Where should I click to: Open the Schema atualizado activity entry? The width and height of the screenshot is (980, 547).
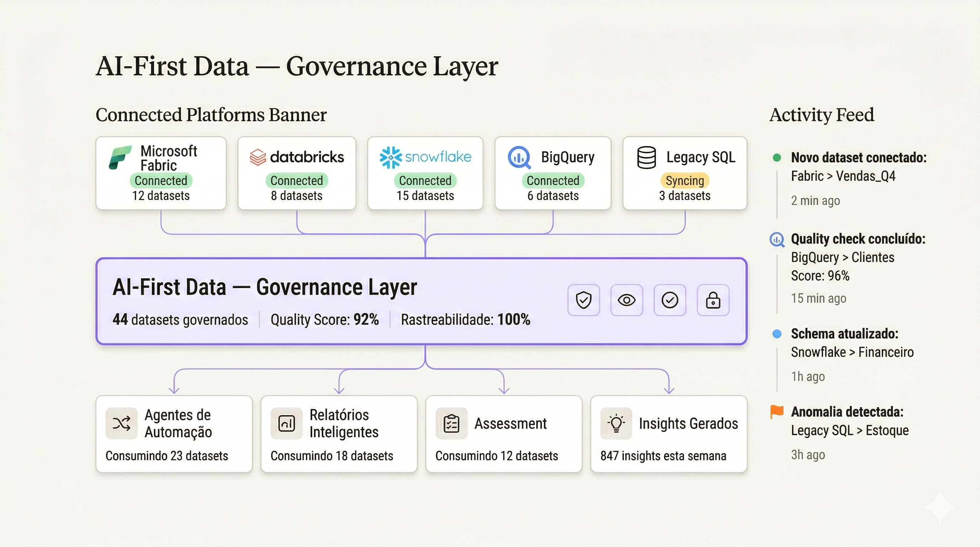[844, 334]
